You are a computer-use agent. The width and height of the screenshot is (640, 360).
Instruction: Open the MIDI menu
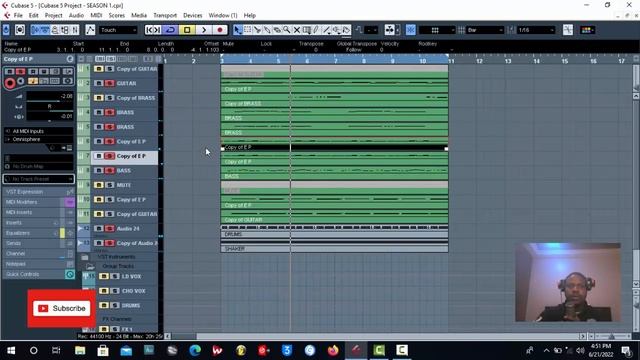(x=96, y=16)
